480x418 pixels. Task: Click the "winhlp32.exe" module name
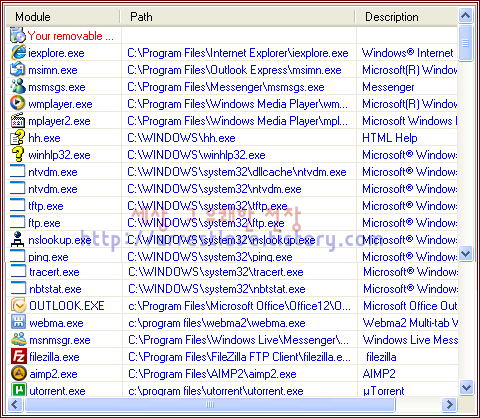click(x=59, y=155)
